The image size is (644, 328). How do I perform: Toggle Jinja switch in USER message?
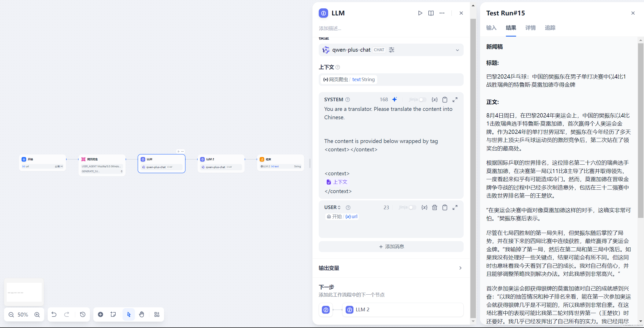tap(412, 207)
